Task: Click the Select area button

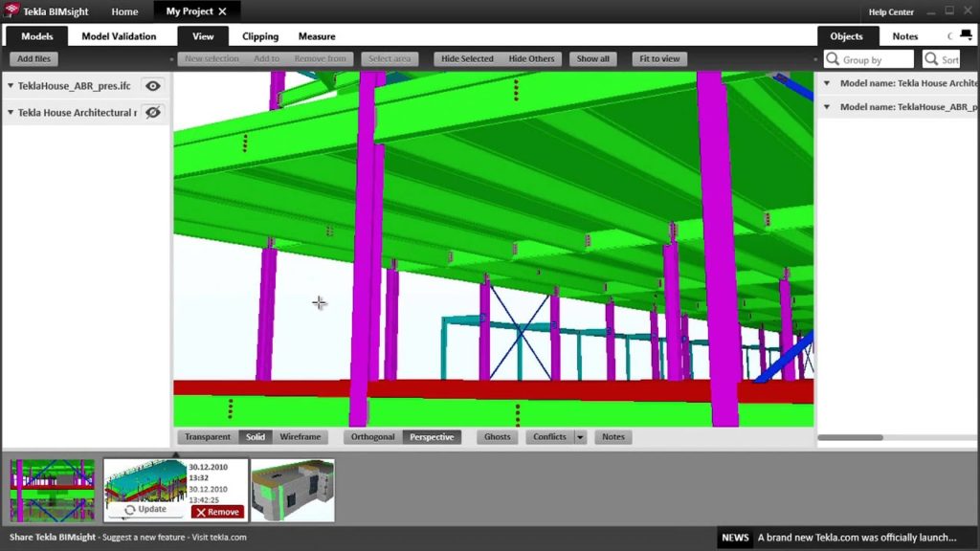Action: pos(390,58)
